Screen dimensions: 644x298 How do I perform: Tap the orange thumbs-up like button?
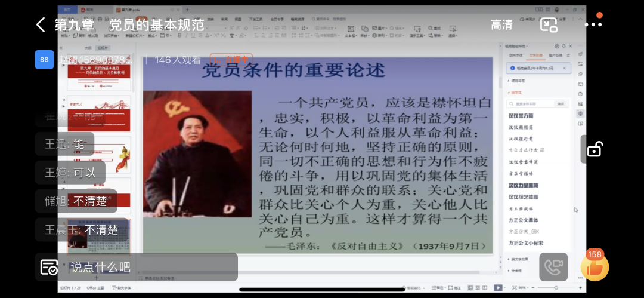(x=595, y=267)
